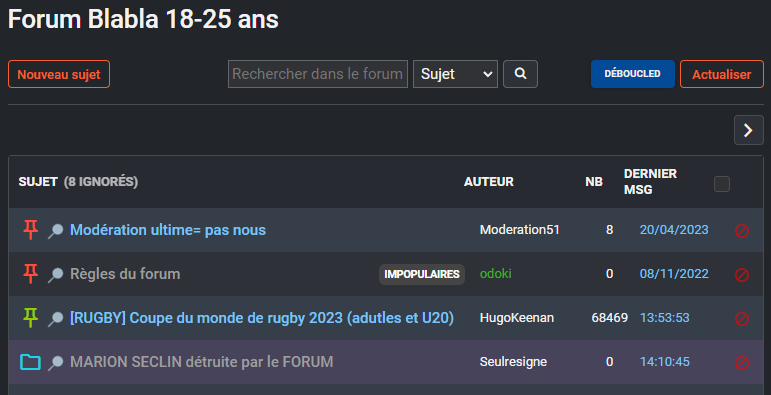The image size is (771, 395).
Task: Open the Sujet search type dropdown
Action: [455, 74]
